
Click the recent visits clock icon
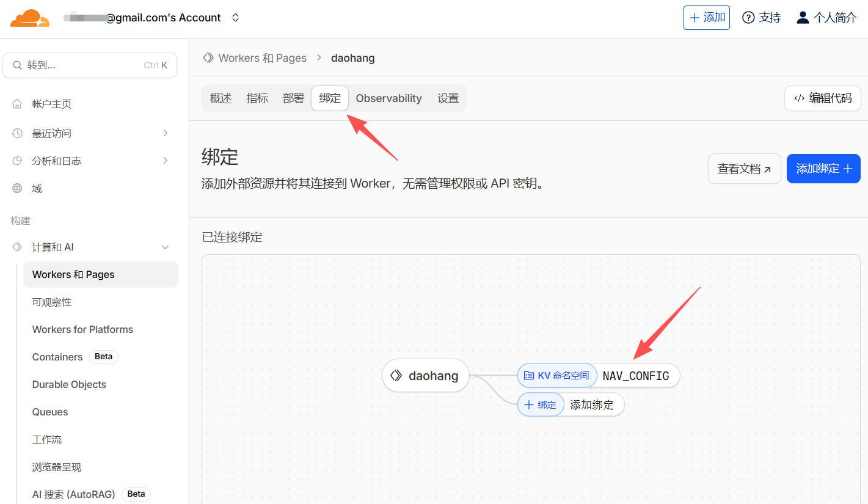coord(18,133)
